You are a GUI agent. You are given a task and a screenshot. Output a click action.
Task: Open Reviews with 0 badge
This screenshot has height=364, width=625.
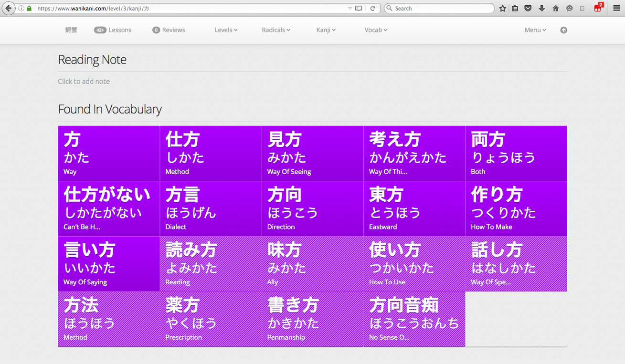click(169, 30)
